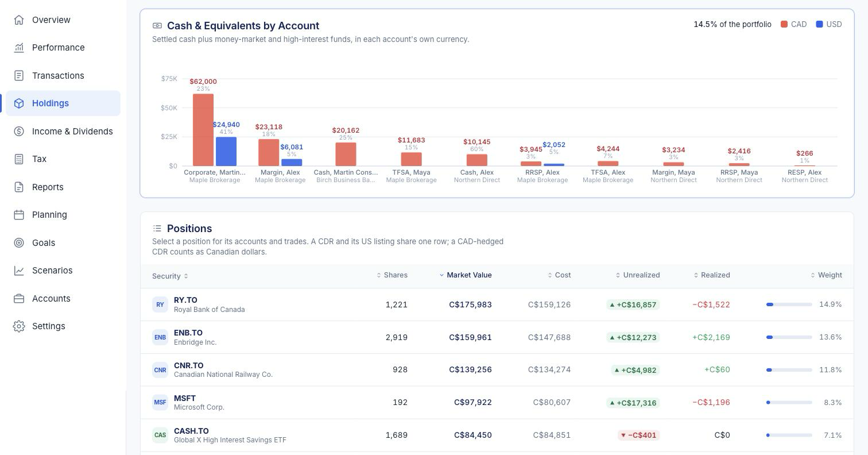Click the Goals target icon
868x455 pixels.
(x=19, y=243)
